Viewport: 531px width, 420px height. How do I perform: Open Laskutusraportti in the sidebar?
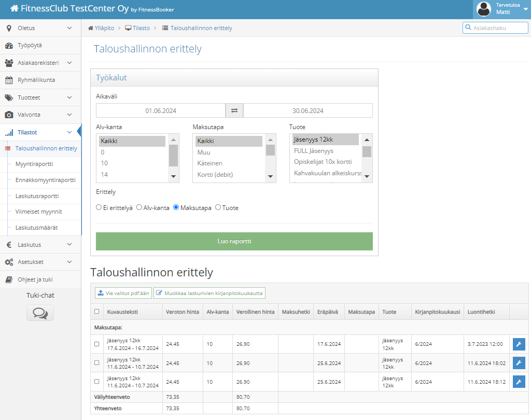click(x=37, y=196)
